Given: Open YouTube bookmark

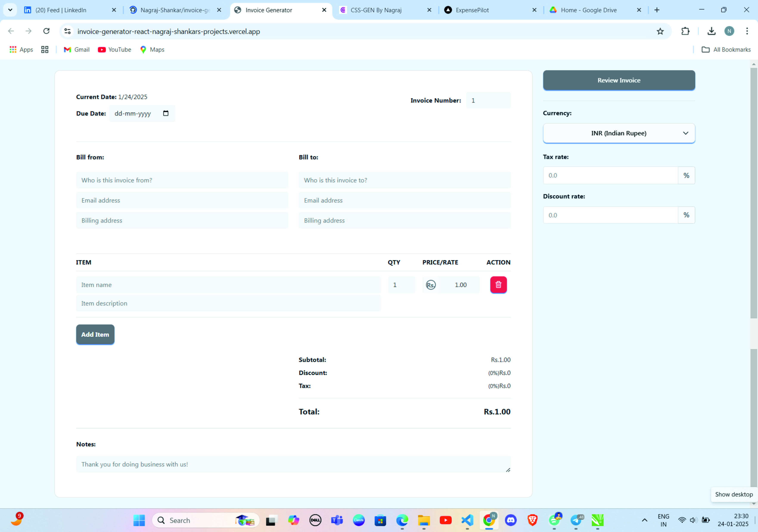Looking at the screenshot, I should (x=115, y=49).
